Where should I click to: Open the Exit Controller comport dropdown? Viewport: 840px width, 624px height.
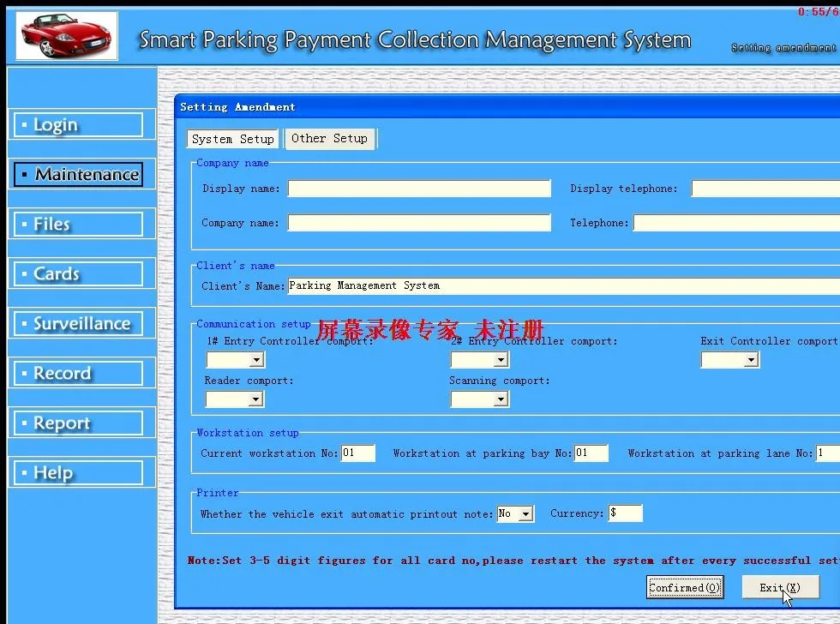751,360
